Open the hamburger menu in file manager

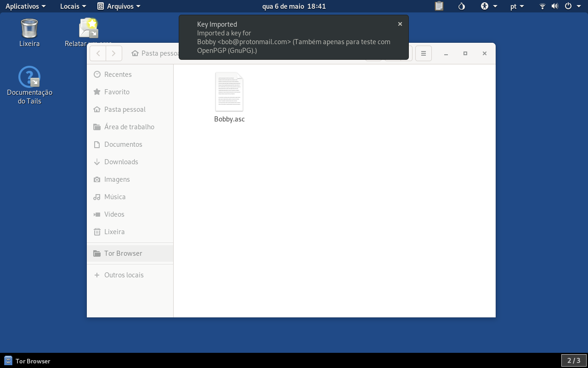pos(424,53)
